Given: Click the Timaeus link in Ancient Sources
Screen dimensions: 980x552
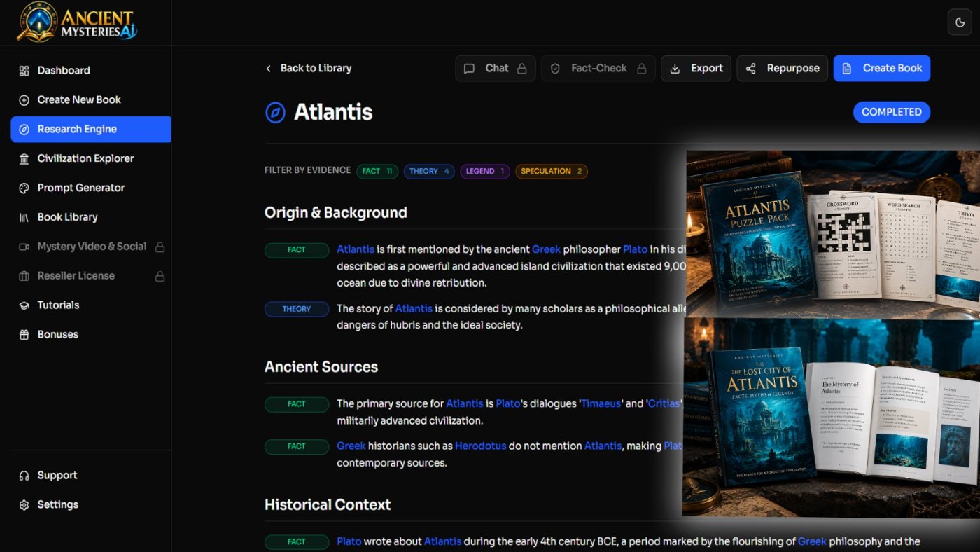Looking at the screenshot, I should pyautogui.click(x=601, y=403).
